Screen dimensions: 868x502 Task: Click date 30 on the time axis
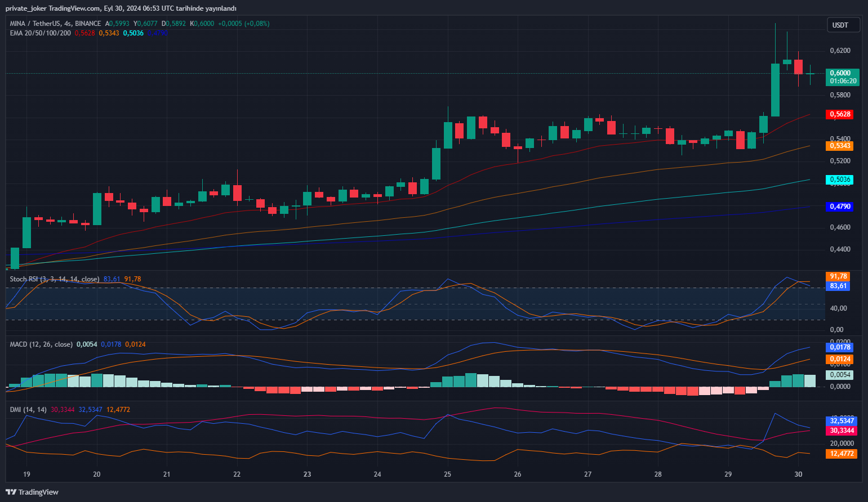798,474
